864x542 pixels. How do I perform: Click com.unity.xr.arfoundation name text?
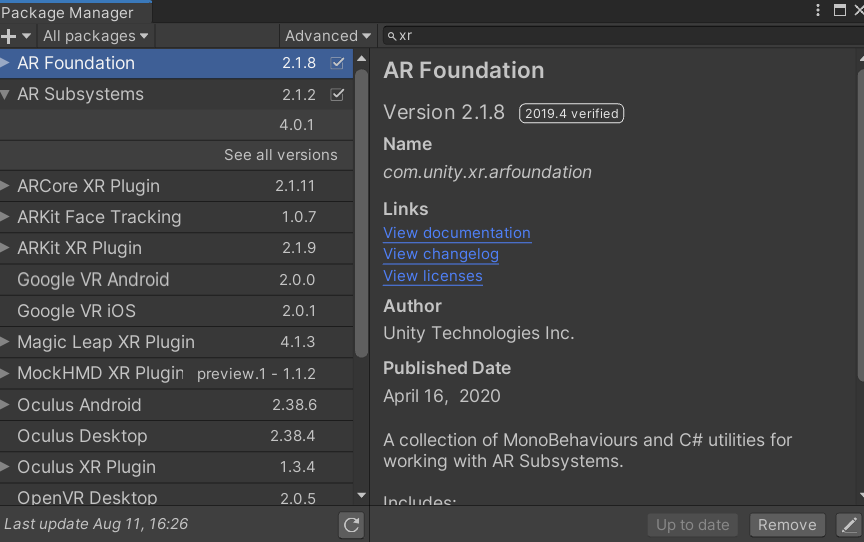coord(488,172)
